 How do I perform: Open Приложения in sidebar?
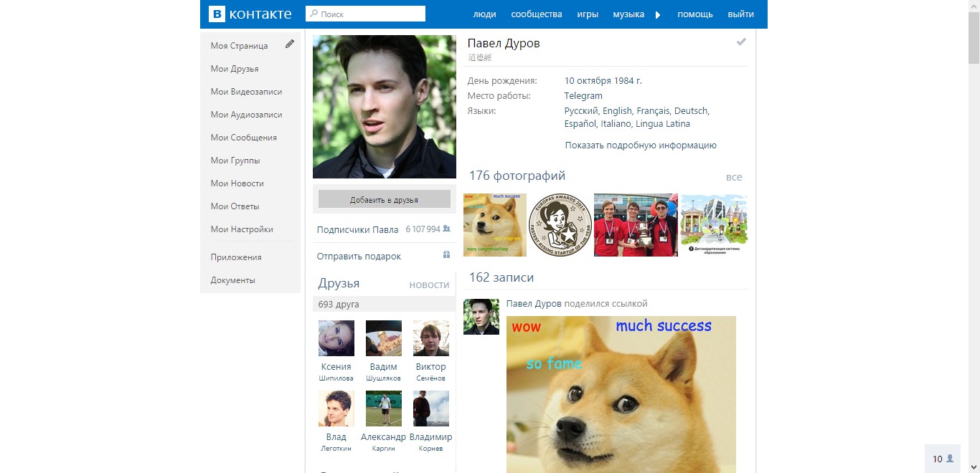pos(236,257)
